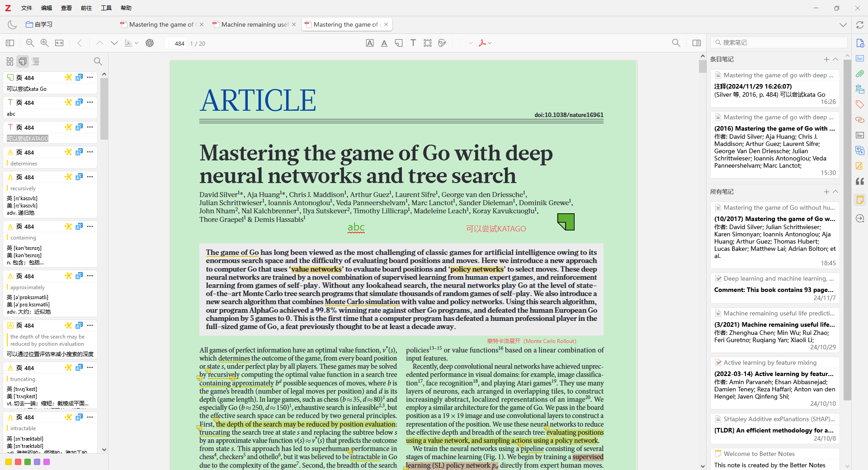Switch to first Mastering the game tab
The width and height of the screenshot is (868, 470).
[161, 24]
